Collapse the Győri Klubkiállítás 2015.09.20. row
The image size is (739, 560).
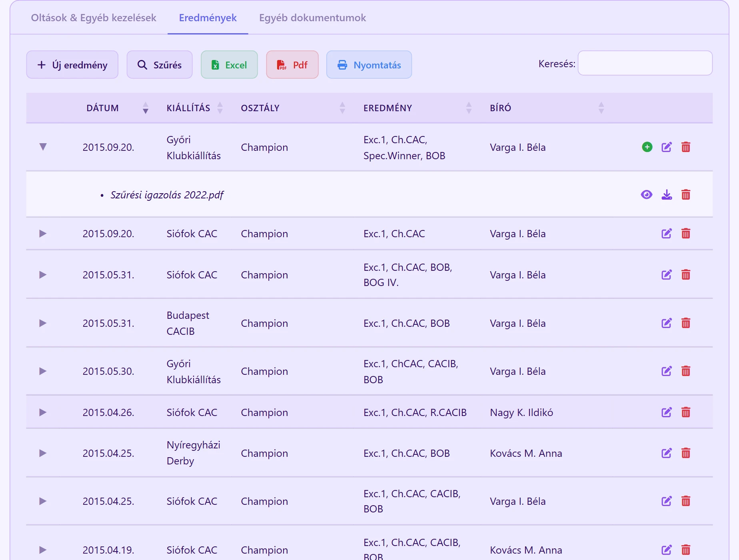[x=43, y=147]
